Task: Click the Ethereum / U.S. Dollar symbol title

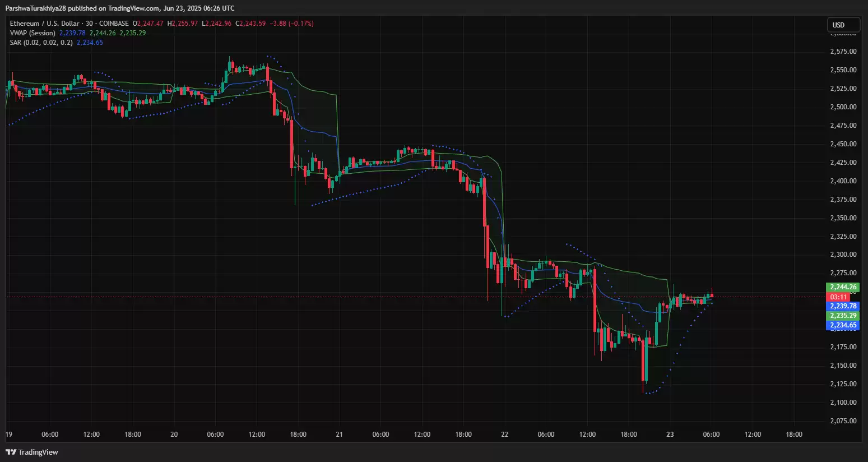Action: (x=44, y=24)
